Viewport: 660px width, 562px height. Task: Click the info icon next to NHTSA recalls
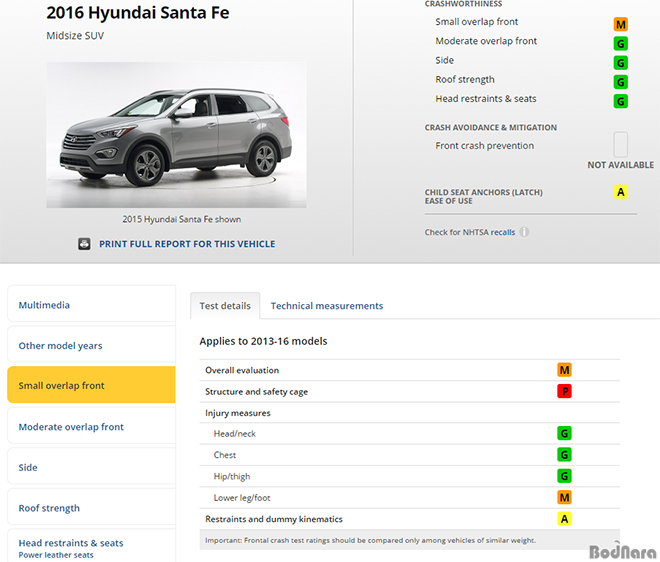524,232
